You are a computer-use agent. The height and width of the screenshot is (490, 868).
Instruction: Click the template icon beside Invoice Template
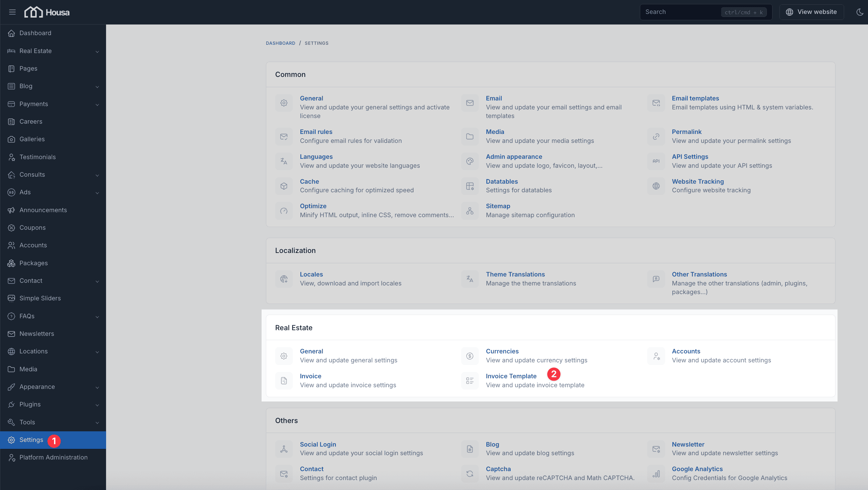470,381
